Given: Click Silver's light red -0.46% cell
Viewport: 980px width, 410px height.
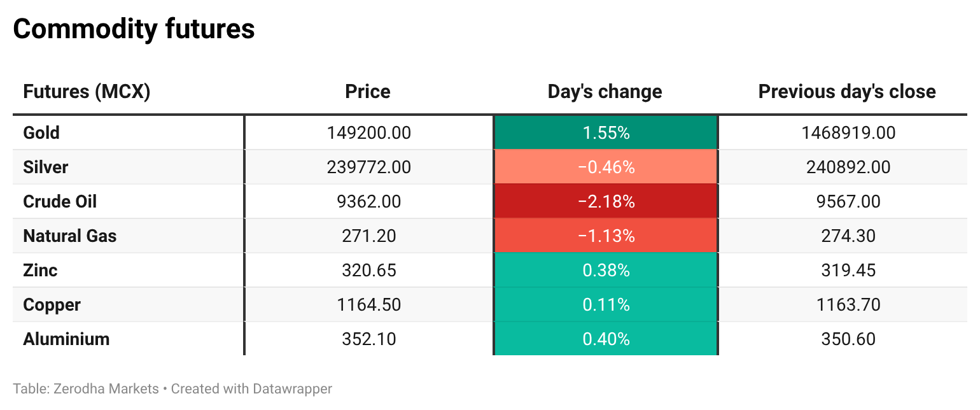Looking at the screenshot, I should click(x=606, y=167).
